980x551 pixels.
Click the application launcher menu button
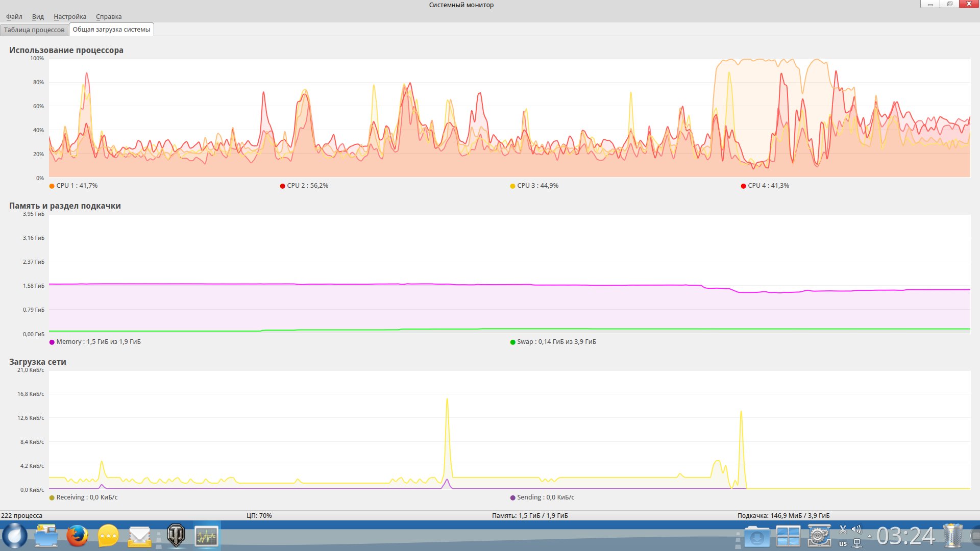tap(15, 536)
